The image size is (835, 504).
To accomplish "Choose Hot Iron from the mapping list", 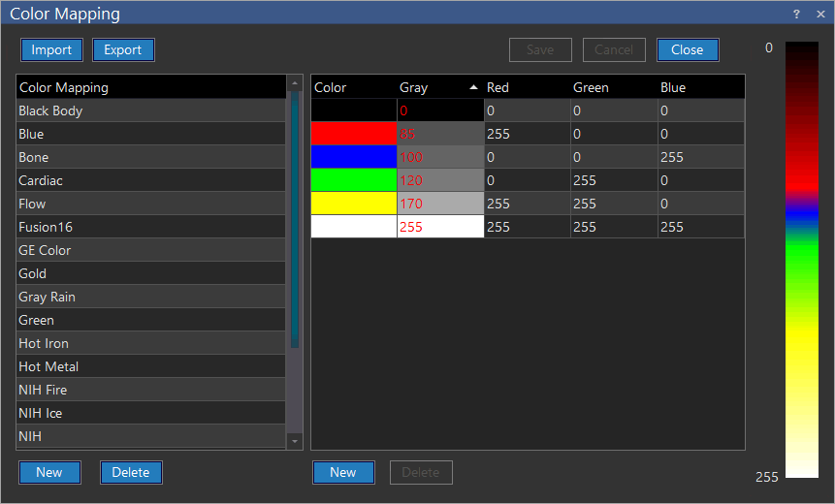I will (x=150, y=343).
